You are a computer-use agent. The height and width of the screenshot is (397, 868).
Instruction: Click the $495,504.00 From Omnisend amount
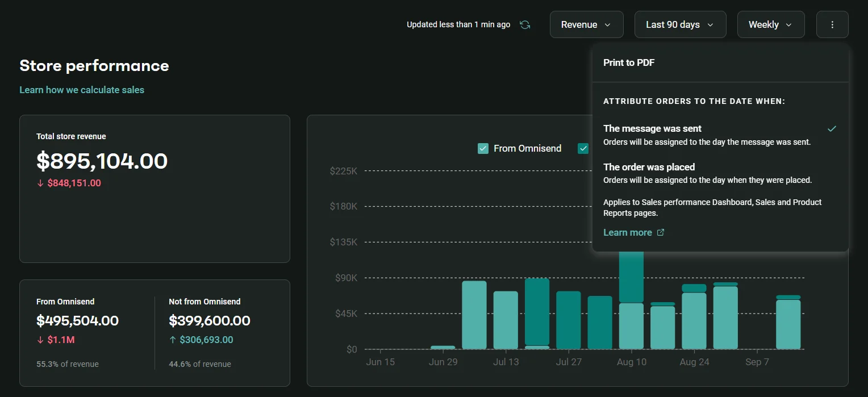click(x=78, y=321)
